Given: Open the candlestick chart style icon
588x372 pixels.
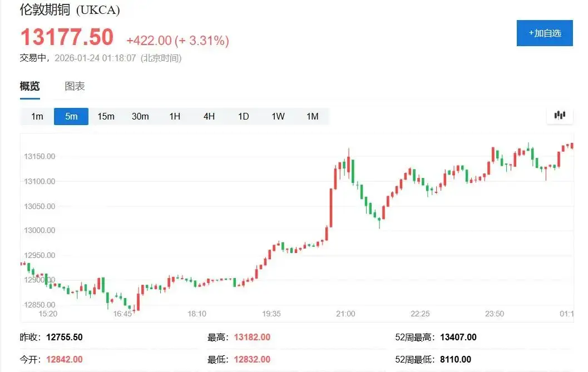Looking at the screenshot, I should coord(559,115).
